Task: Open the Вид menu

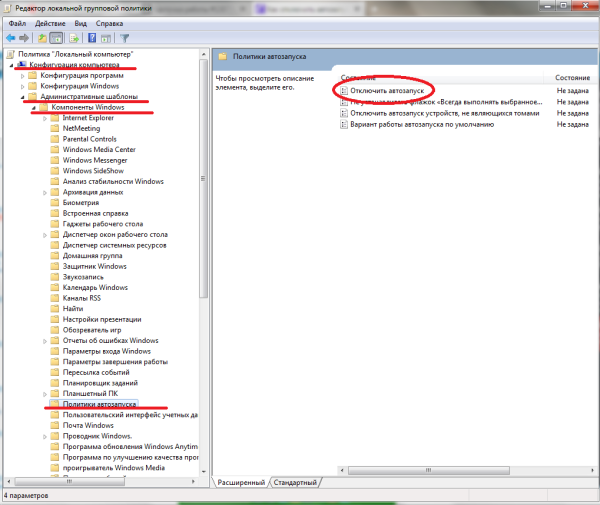Action: pyautogui.click(x=80, y=23)
